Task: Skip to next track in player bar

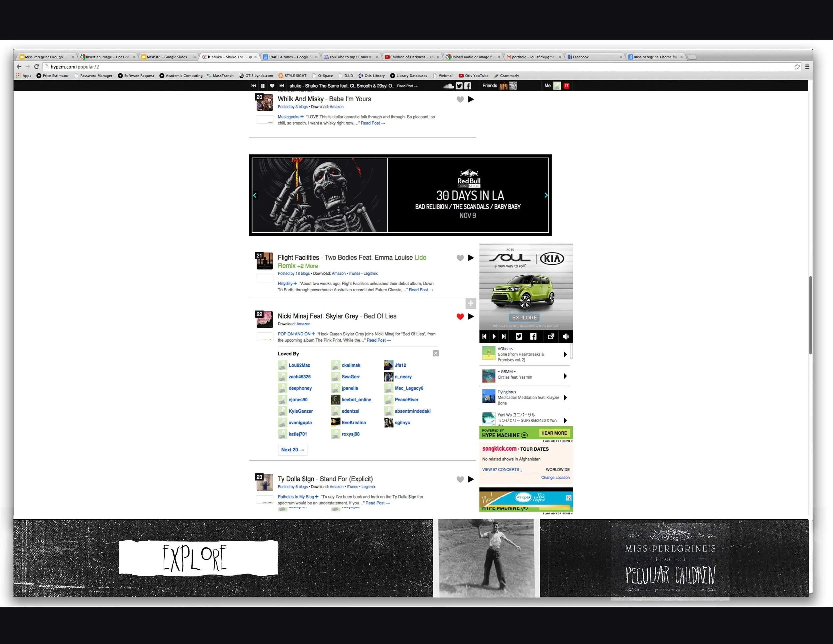Action: tap(282, 86)
